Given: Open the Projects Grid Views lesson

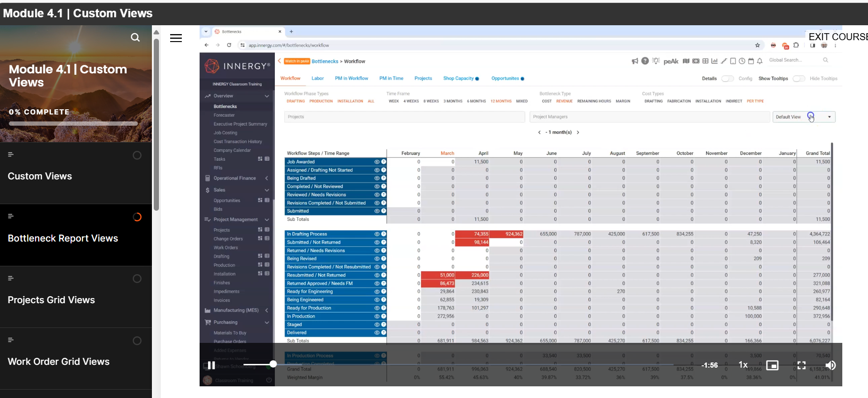Looking at the screenshot, I should coord(51,300).
